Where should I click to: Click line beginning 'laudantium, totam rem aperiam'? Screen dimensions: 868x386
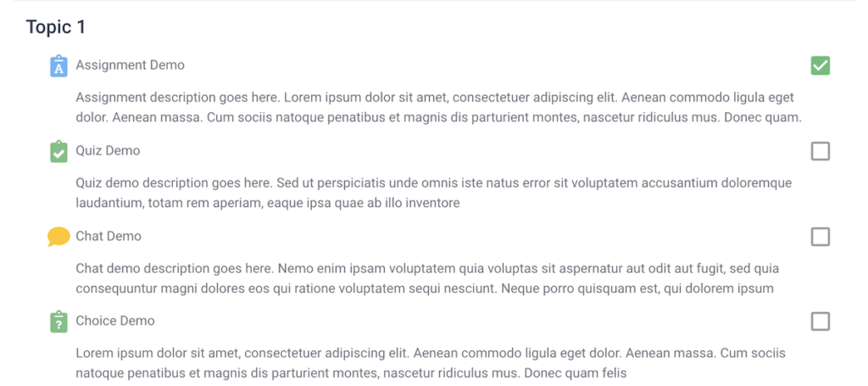[x=268, y=204]
